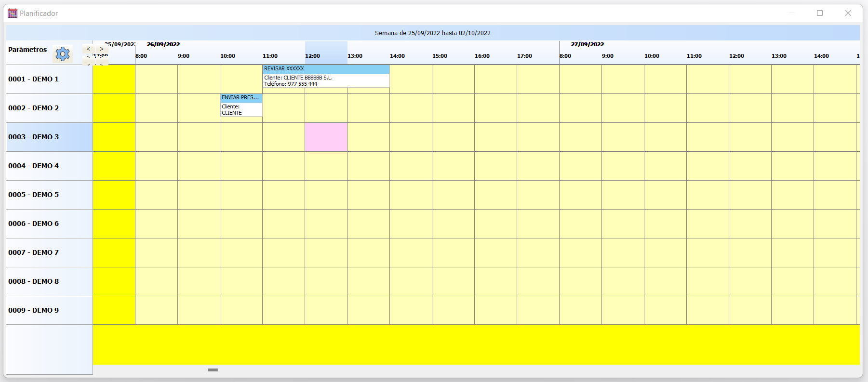868x382 pixels.
Task: Click 'Cliente: CLIENTE BBBBBB S.L.' text in appointment
Action: tap(298, 78)
